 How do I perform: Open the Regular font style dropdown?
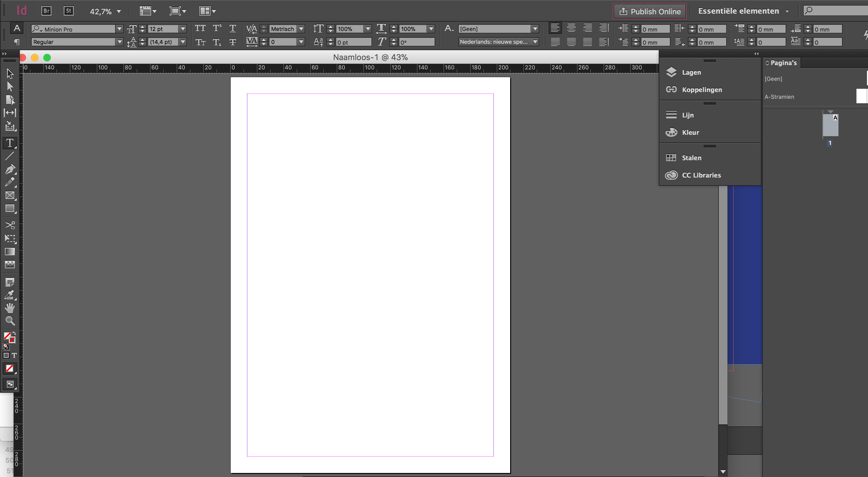click(x=119, y=42)
